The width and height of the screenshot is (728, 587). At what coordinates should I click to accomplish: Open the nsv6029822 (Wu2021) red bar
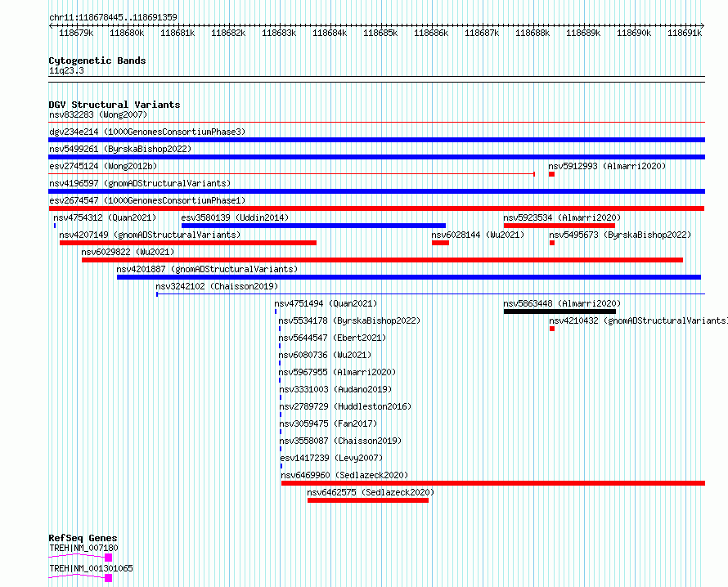pos(382,260)
